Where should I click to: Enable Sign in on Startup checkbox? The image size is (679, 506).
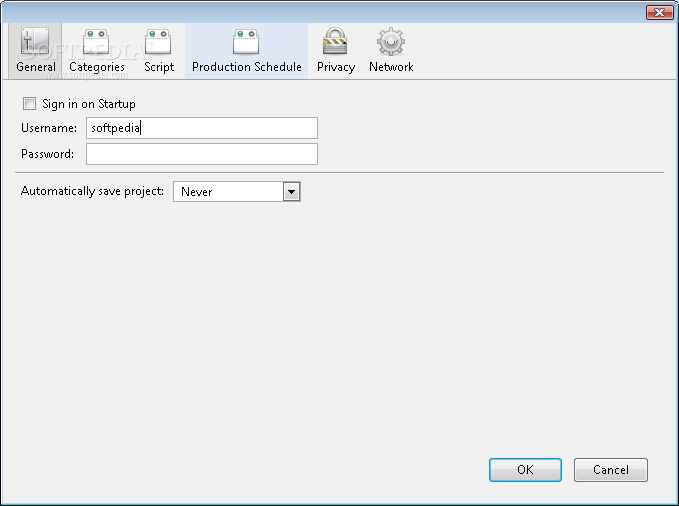tap(29, 104)
